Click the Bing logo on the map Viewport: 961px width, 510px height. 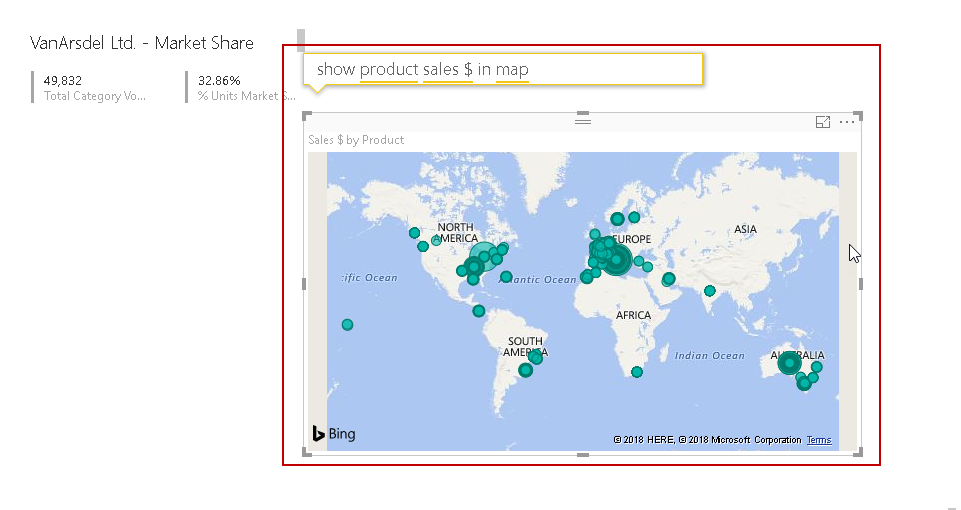pyautogui.click(x=333, y=434)
